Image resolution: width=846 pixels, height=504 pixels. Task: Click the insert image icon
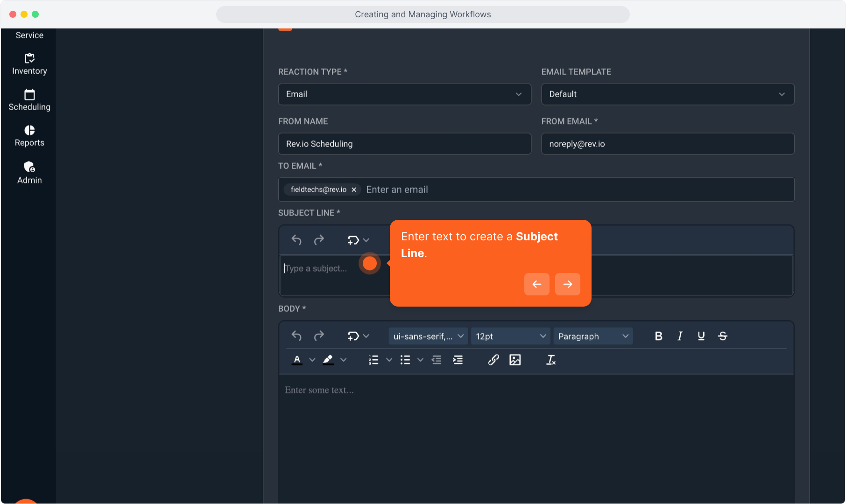click(515, 360)
